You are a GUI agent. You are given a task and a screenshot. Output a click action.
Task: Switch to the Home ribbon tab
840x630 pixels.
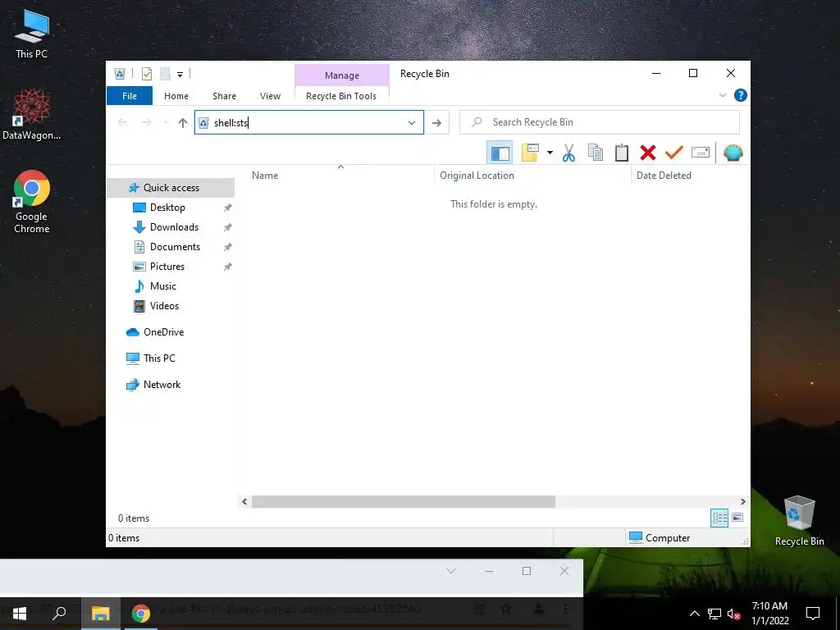[x=176, y=96]
